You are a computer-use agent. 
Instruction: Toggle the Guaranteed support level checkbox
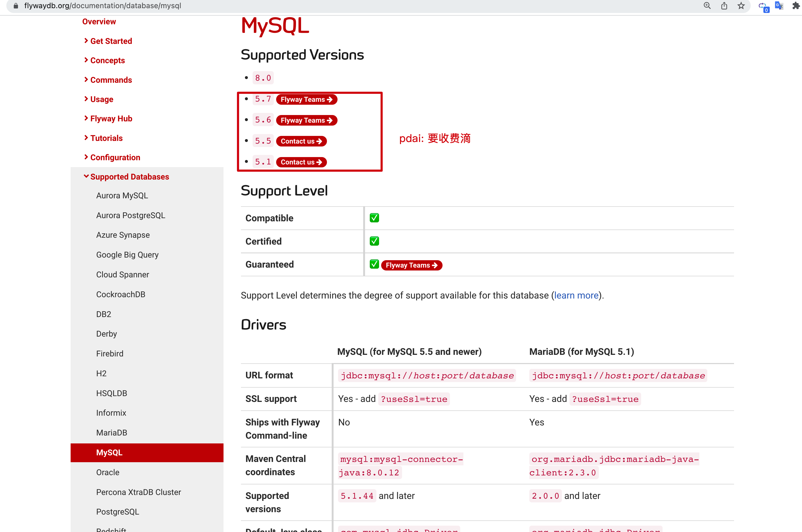374,264
